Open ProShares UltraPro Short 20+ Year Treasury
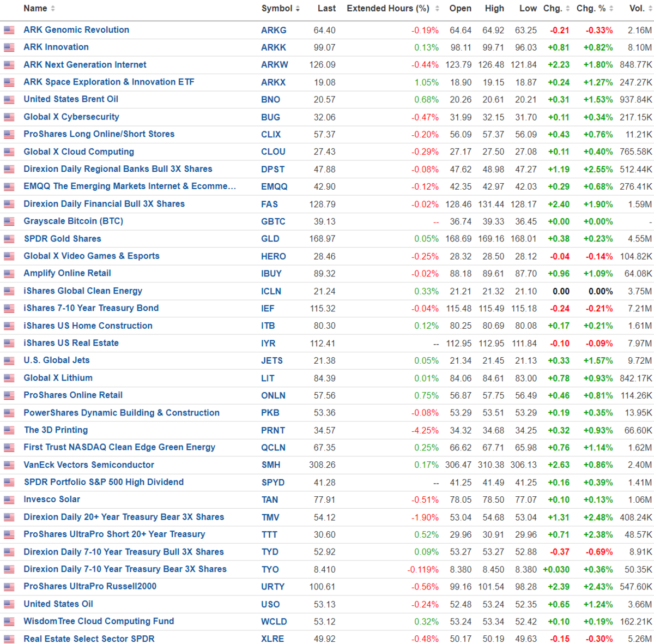Image resolution: width=654 pixels, height=644 pixels. click(x=114, y=534)
